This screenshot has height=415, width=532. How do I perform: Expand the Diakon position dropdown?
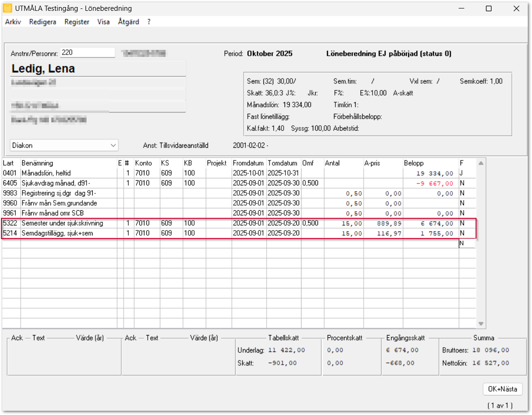click(113, 145)
